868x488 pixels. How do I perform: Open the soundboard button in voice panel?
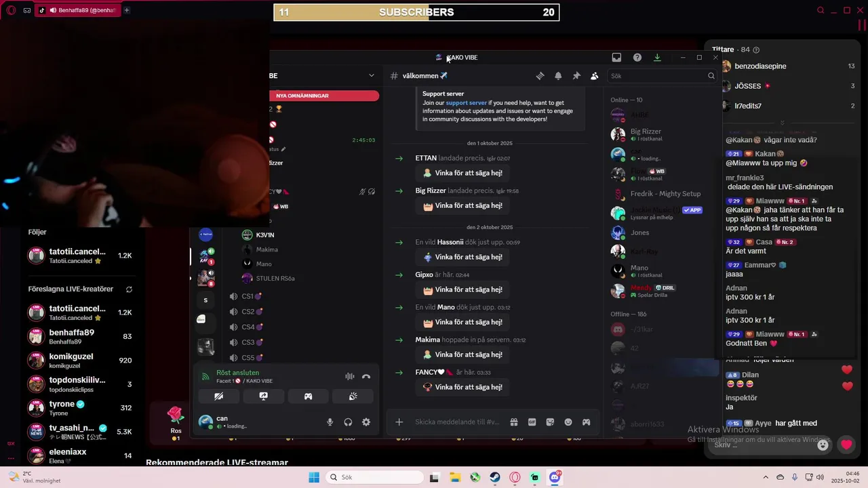tap(353, 396)
